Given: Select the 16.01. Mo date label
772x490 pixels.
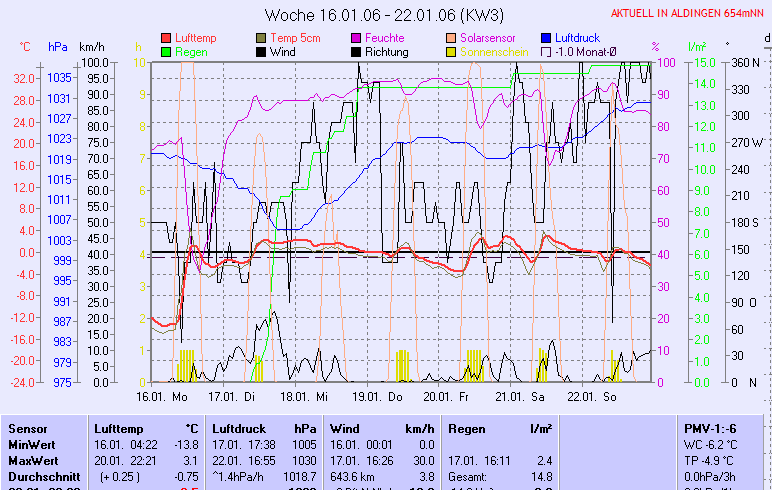Looking at the screenshot, I should pyautogui.click(x=162, y=396).
